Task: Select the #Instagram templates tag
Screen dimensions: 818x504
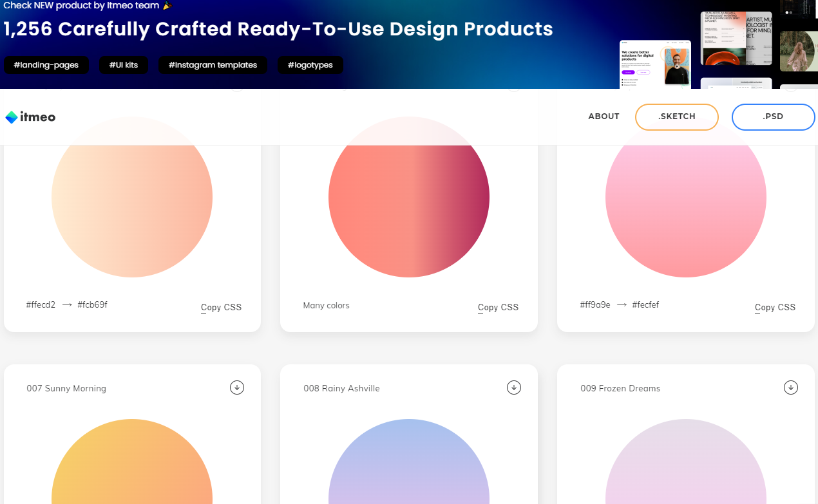Action: coord(213,65)
